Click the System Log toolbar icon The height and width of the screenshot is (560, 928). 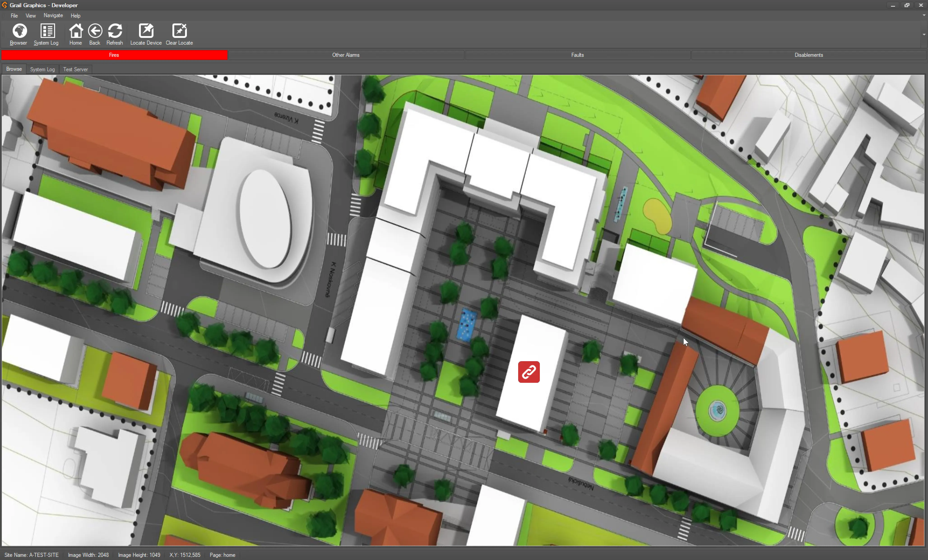(47, 31)
